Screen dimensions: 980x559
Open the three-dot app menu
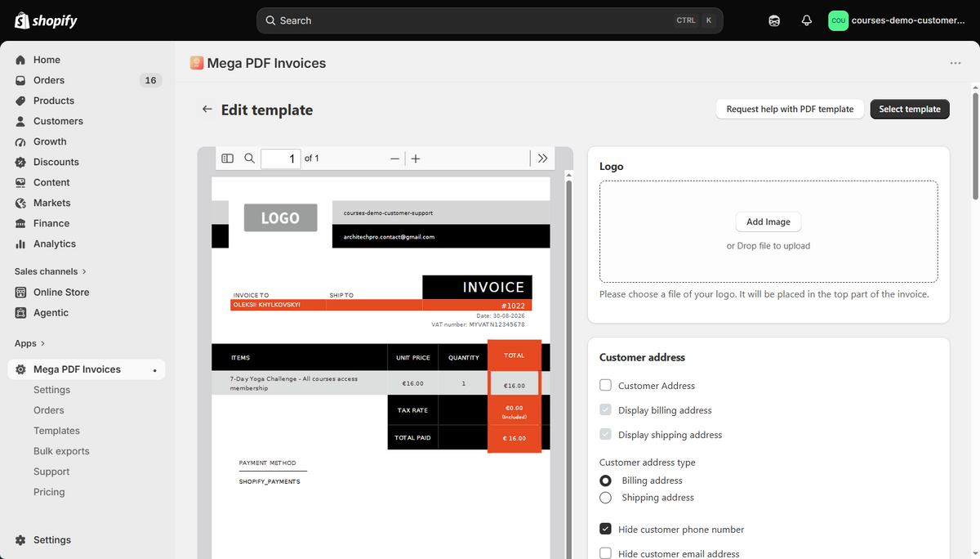[955, 63]
